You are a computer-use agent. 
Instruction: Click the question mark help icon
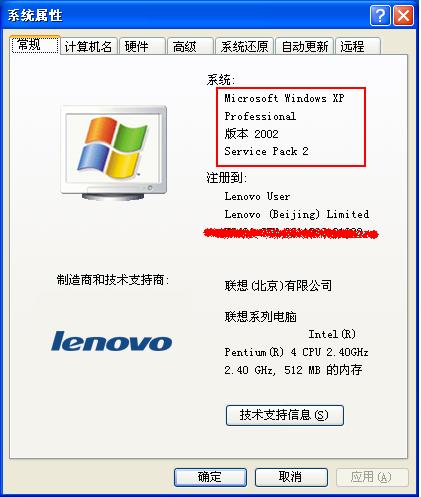[380, 15]
